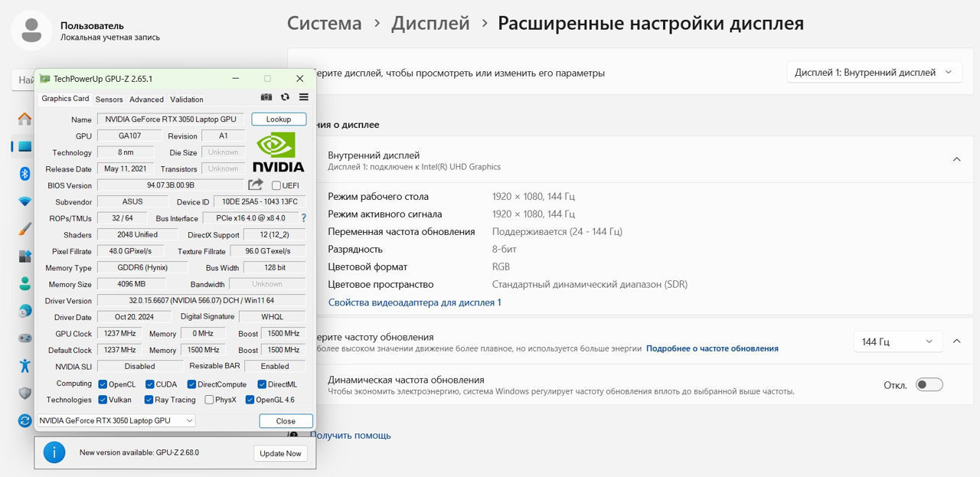Toggle the PhysX checkbox

(209, 400)
